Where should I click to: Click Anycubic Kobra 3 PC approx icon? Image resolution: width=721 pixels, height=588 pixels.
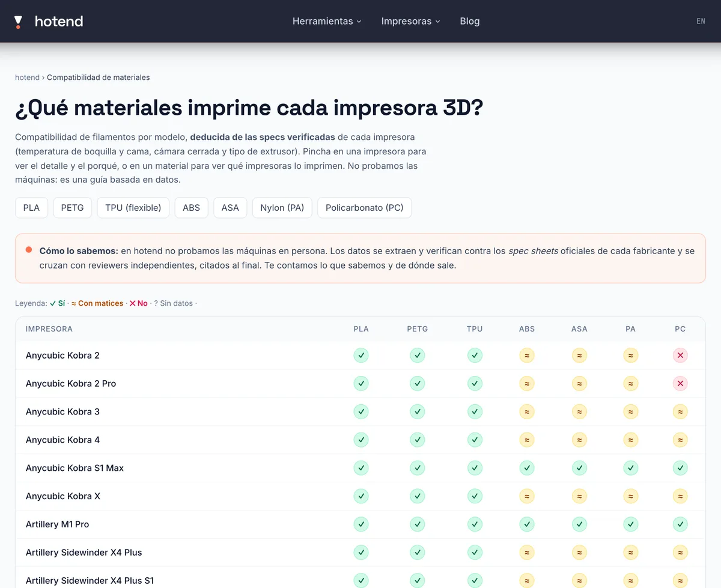pos(680,412)
